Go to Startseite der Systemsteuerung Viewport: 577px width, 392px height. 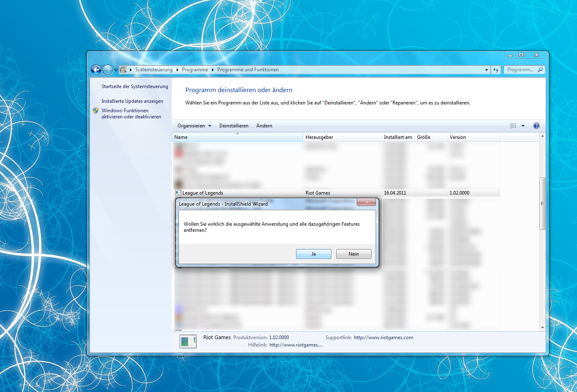tap(135, 86)
